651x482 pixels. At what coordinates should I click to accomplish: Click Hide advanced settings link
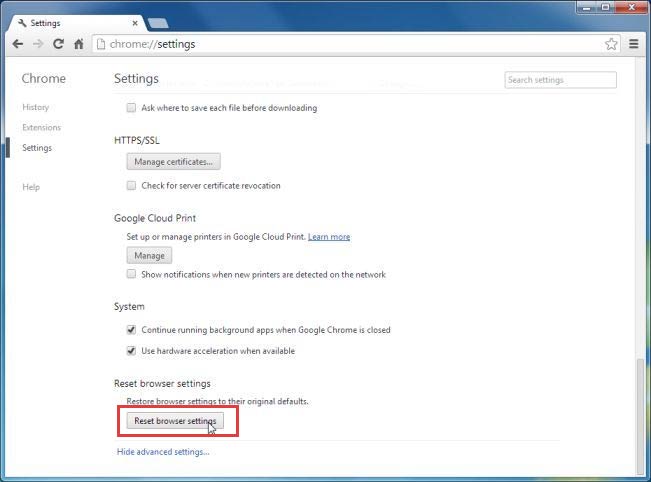163,452
